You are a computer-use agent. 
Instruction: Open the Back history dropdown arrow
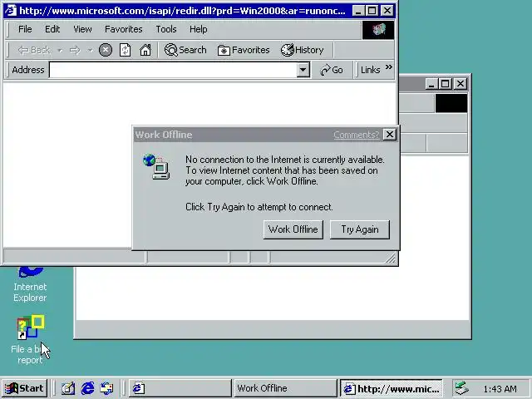click(60, 50)
